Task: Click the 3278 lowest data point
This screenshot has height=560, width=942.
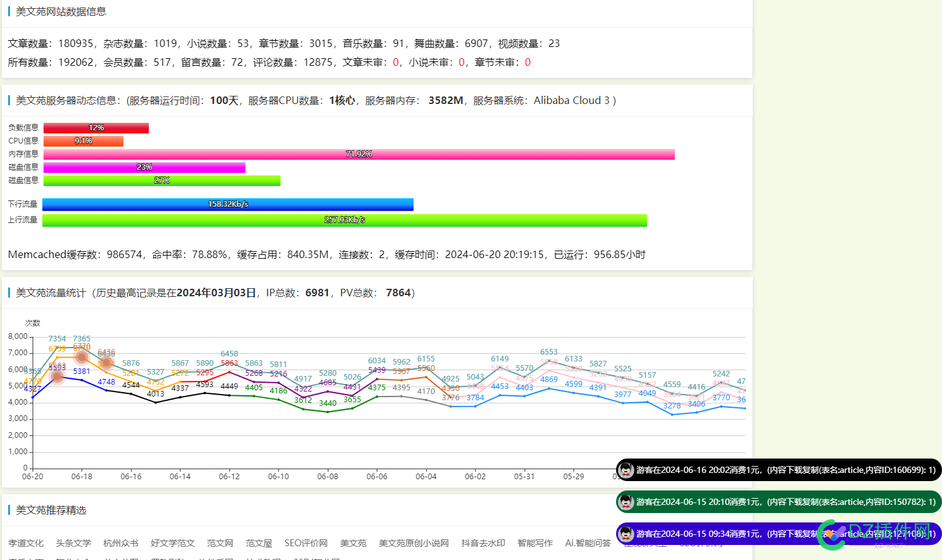Action: (672, 414)
